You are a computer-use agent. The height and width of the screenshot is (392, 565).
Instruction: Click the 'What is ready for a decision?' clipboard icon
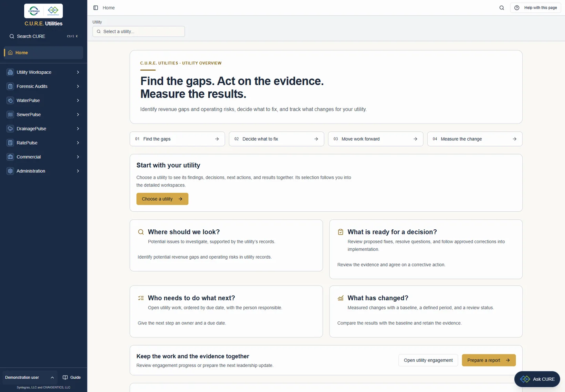[x=341, y=232]
